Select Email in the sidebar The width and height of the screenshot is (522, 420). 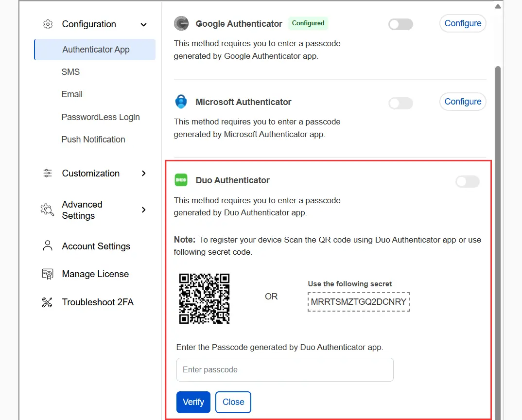point(72,94)
